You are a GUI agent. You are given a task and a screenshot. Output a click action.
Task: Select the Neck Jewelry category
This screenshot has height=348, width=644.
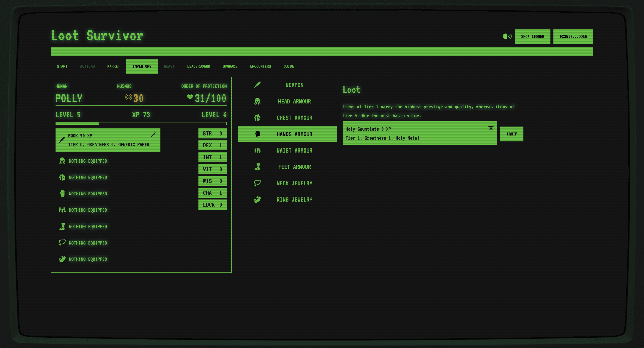pyautogui.click(x=287, y=183)
